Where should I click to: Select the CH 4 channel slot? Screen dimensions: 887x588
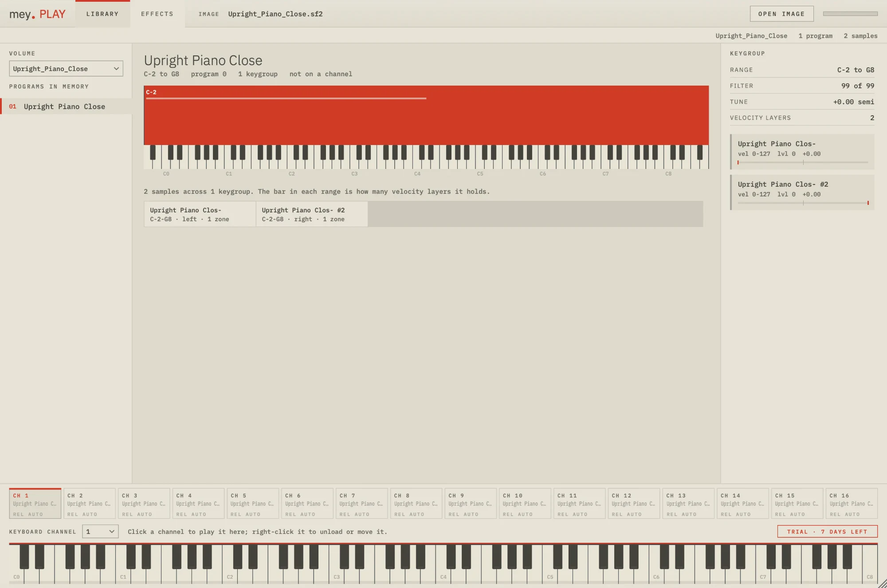[198, 504]
